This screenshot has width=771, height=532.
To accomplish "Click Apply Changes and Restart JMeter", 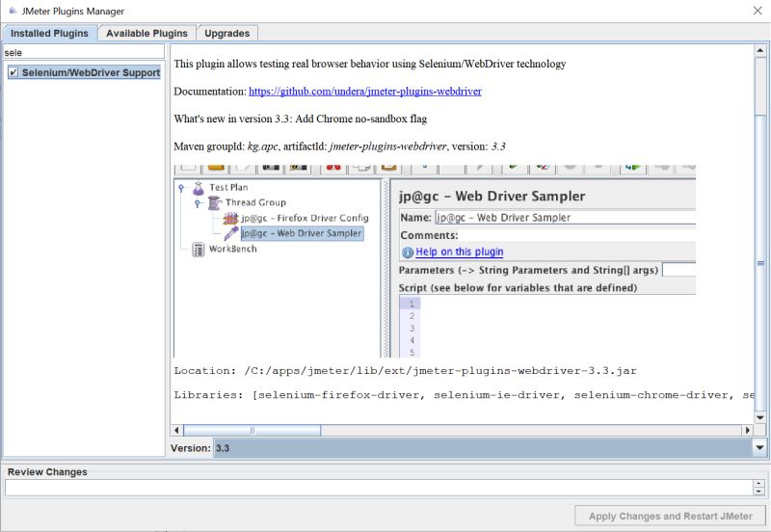I will pyautogui.click(x=670, y=517).
